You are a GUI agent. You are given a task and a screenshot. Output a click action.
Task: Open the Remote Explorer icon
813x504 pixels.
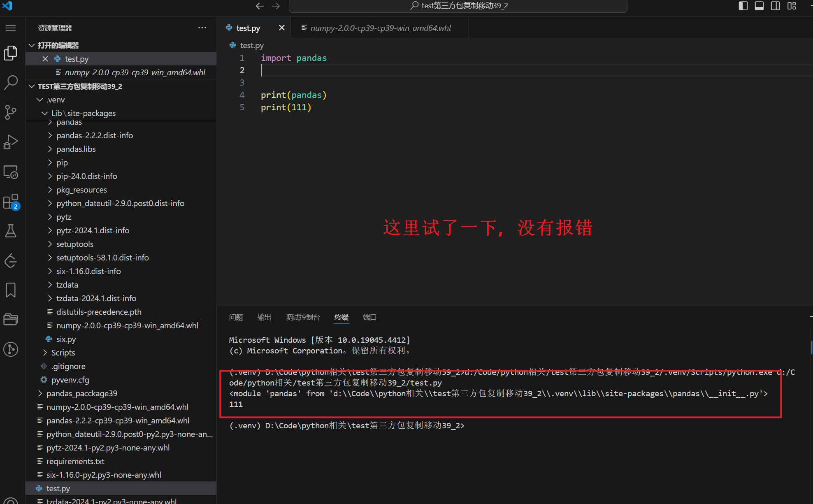(11, 172)
